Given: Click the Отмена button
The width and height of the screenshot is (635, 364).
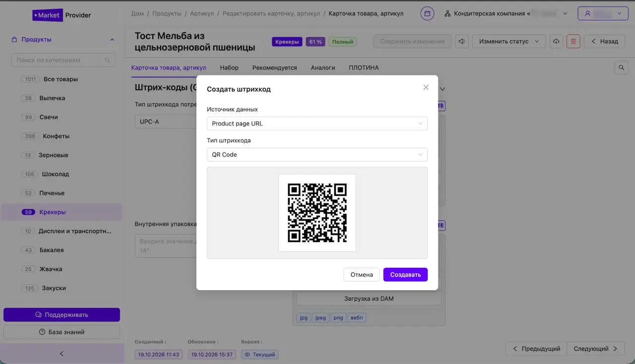Looking at the screenshot, I should click(x=362, y=275).
